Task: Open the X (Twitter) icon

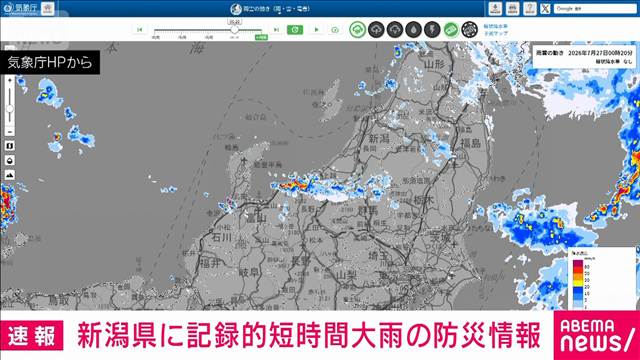Action: (545, 8)
